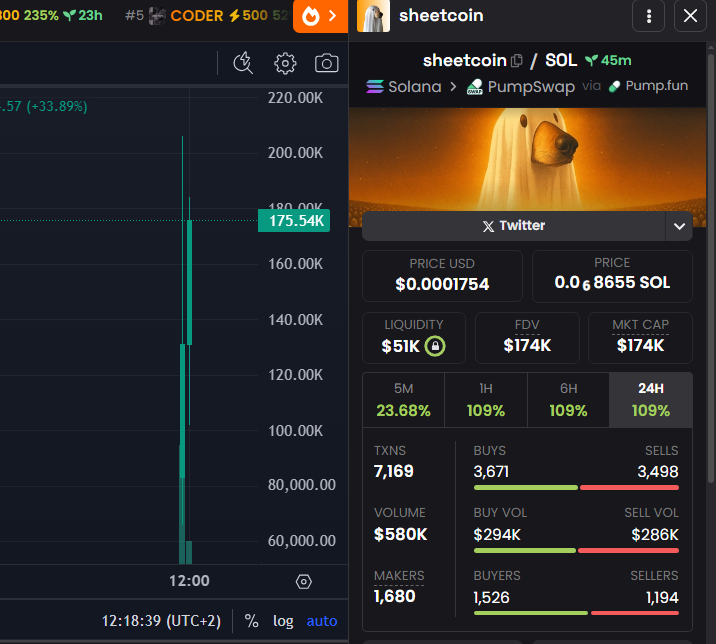Click the Solana chain link
Viewport: 716px width, 644px height.
coord(404,86)
